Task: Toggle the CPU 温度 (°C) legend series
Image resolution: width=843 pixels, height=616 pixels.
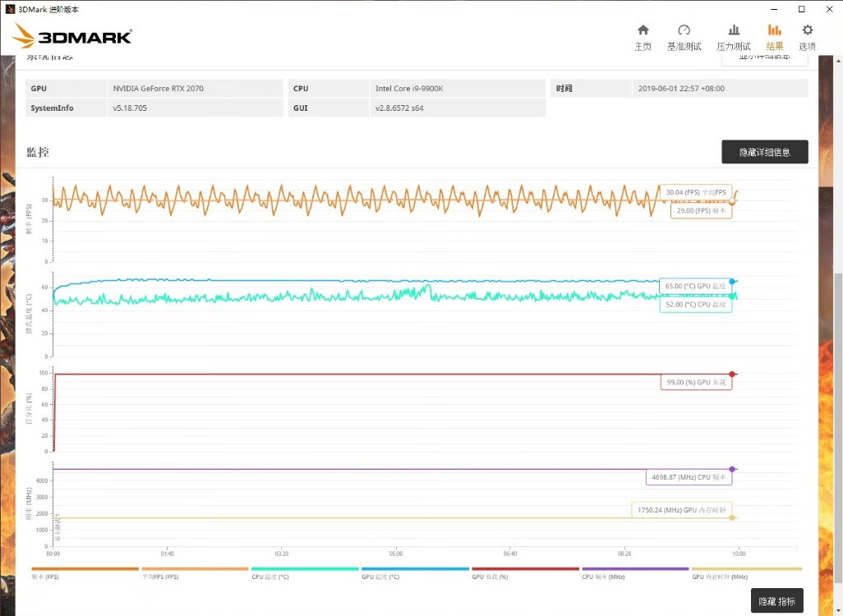Action: click(x=305, y=573)
